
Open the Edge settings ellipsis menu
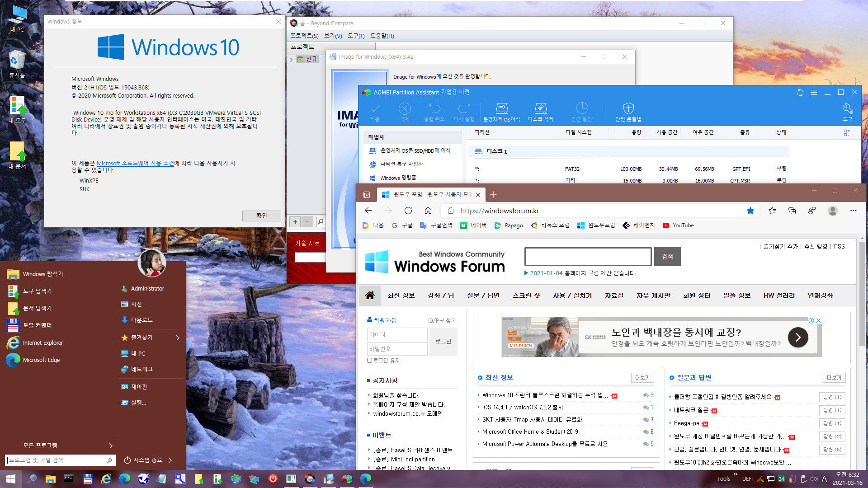854,211
